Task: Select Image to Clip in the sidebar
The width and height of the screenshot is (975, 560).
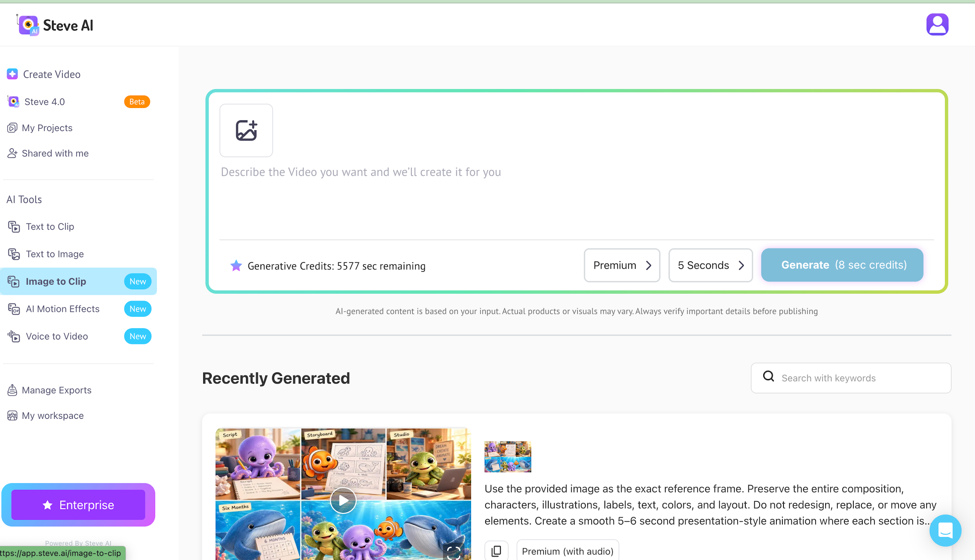Action: [78, 281]
